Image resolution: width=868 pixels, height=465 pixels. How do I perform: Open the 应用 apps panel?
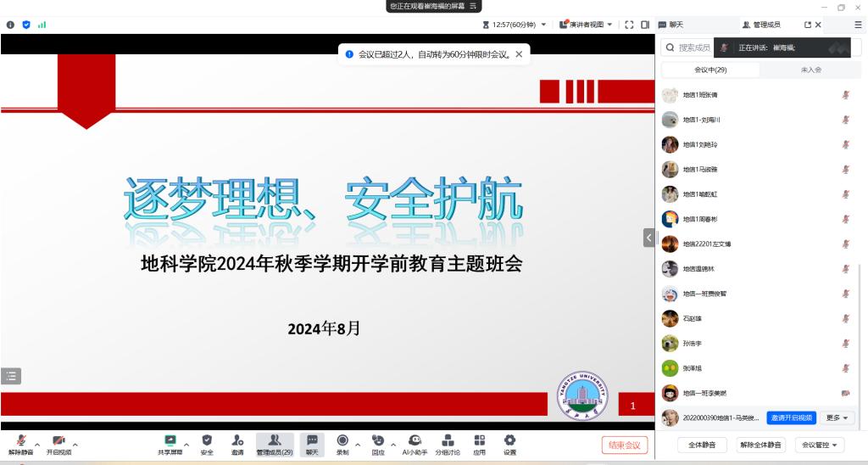point(480,444)
